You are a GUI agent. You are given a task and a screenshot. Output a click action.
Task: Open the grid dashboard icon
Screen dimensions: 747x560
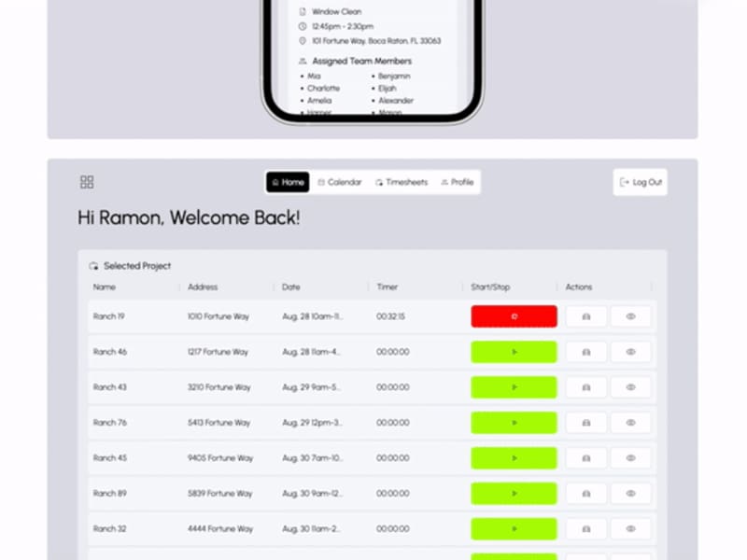pos(87,182)
